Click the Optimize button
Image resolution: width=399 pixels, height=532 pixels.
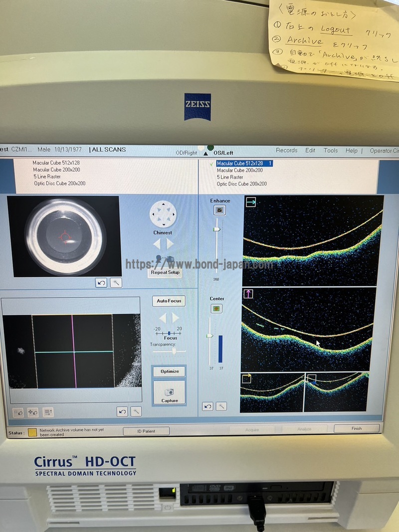169,371
